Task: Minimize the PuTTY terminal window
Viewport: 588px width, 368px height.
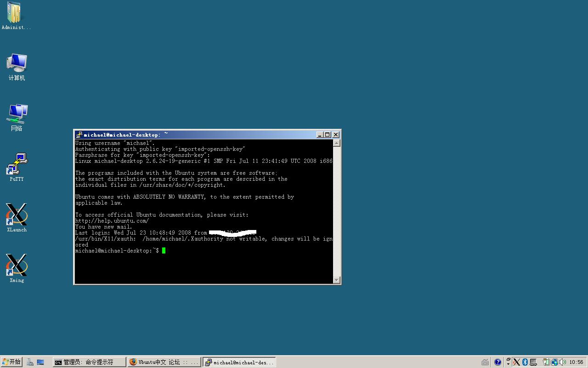Action: (320, 135)
